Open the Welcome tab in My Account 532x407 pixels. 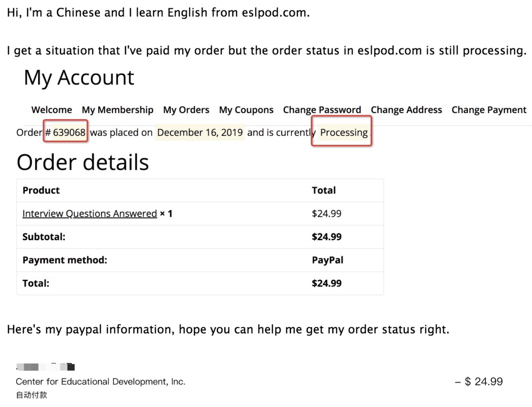(51, 110)
